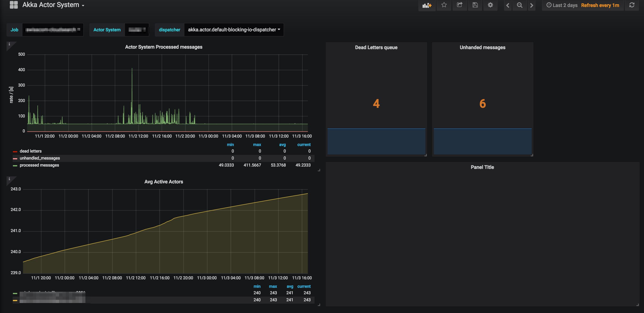Viewport: 644px width, 313px height.
Task: Zoom out the time range
Action: [x=520, y=5]
